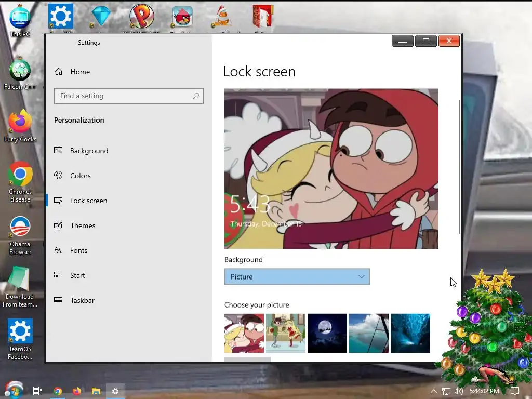The image size is (532, 399).
Task: Open the Taskbar settings section
Action: 82,300
